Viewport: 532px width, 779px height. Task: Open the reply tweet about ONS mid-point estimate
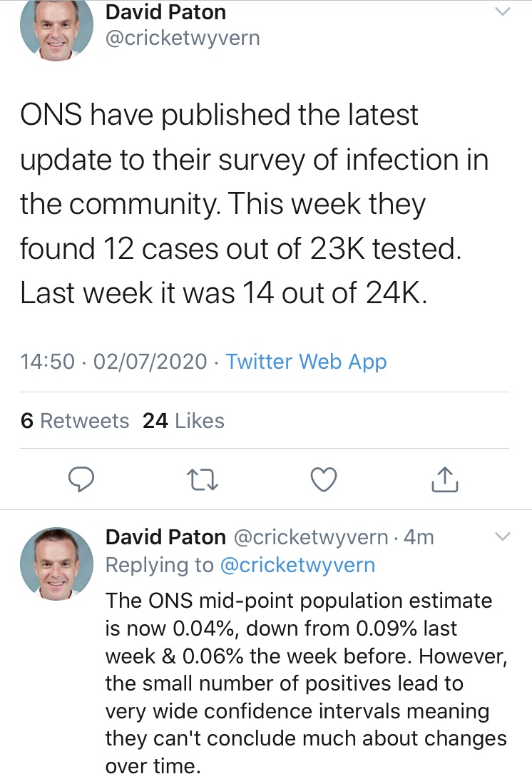pyautogui.click(x=306, y=683)
